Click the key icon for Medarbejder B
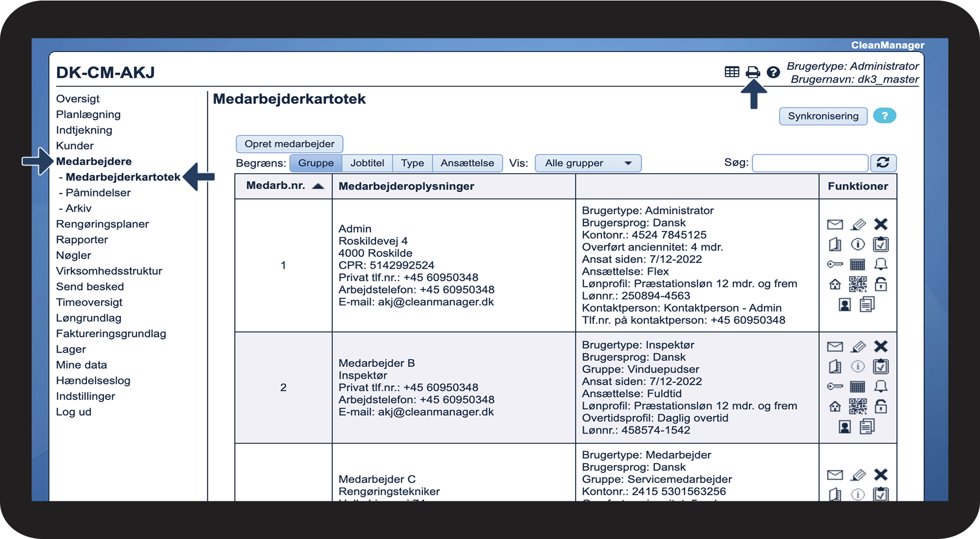This screenshot has height=539, width=980. (x=835, y=386)
